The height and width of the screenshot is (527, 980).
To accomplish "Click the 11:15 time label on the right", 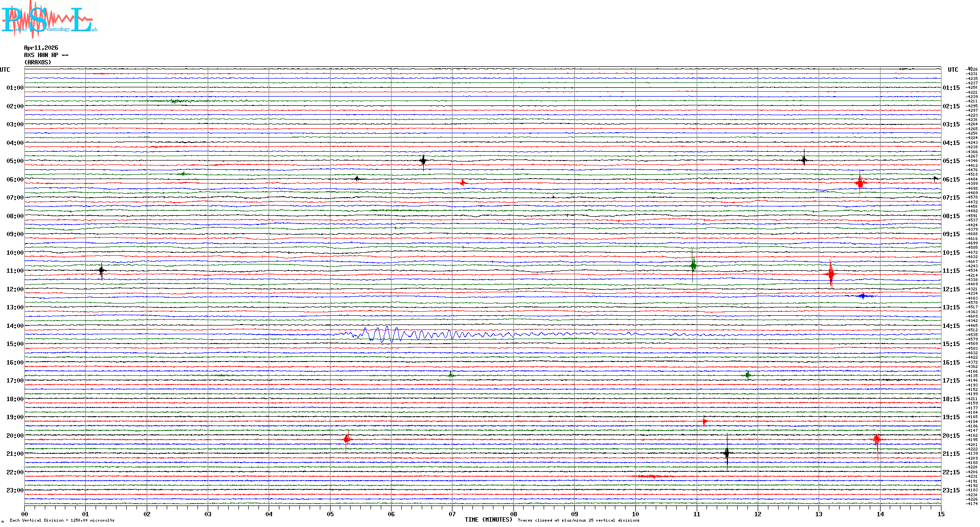I will [951, 271].
